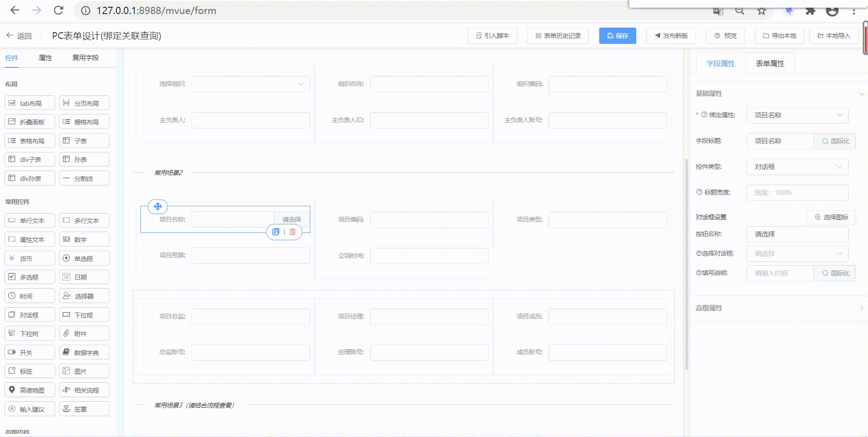The image size is (868, 437).
Task: Open the 绑定属性 dropdown
Action: 797,115
